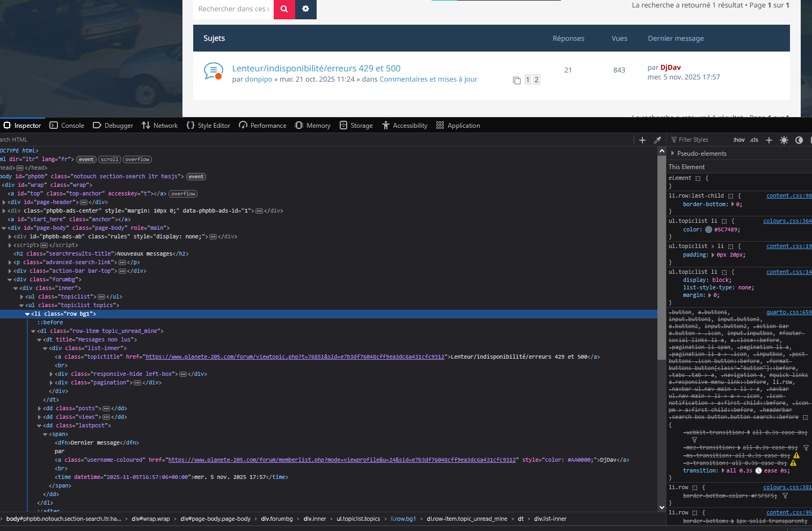Viewport: 812px width, 531px height.
Task: Open the easing editor for the transition
Action: click(x=758, y=471)
